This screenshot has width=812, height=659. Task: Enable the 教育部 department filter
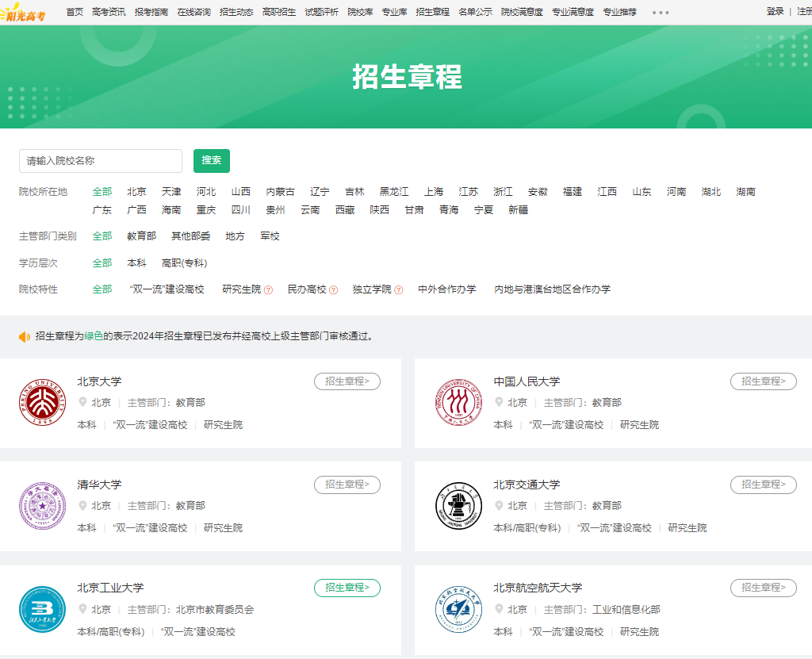pos(141,236)
